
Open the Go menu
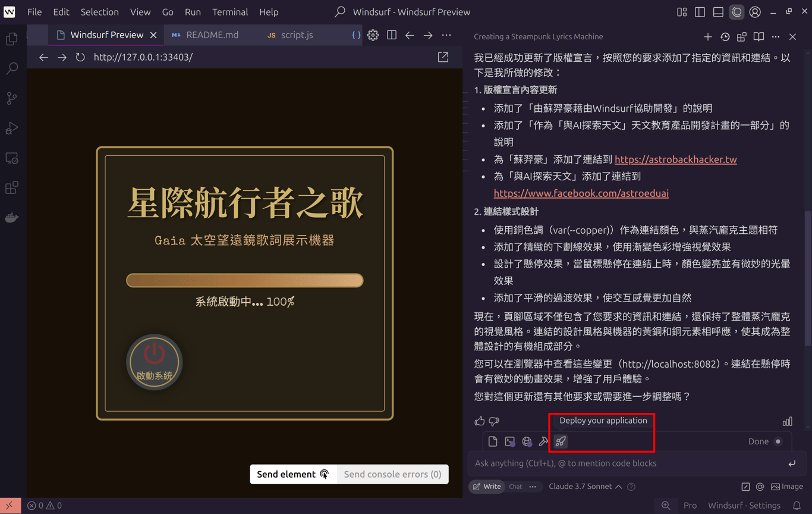click(168, 12)
